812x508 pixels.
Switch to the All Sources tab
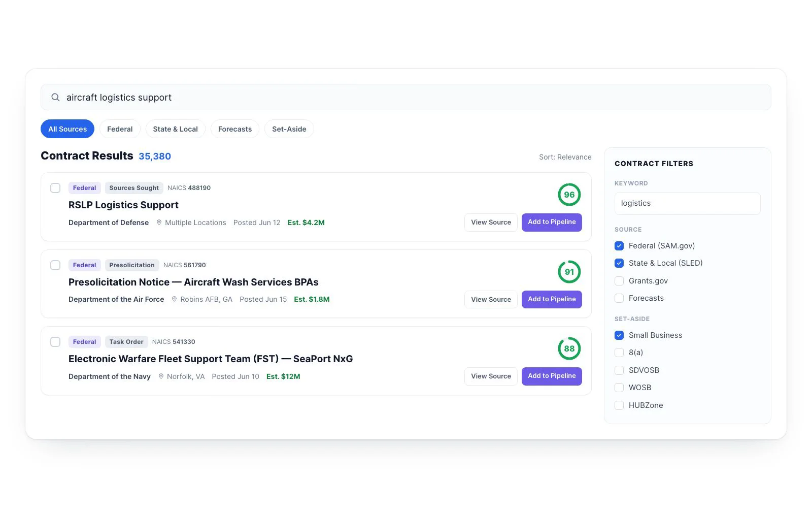pos(67,129)
